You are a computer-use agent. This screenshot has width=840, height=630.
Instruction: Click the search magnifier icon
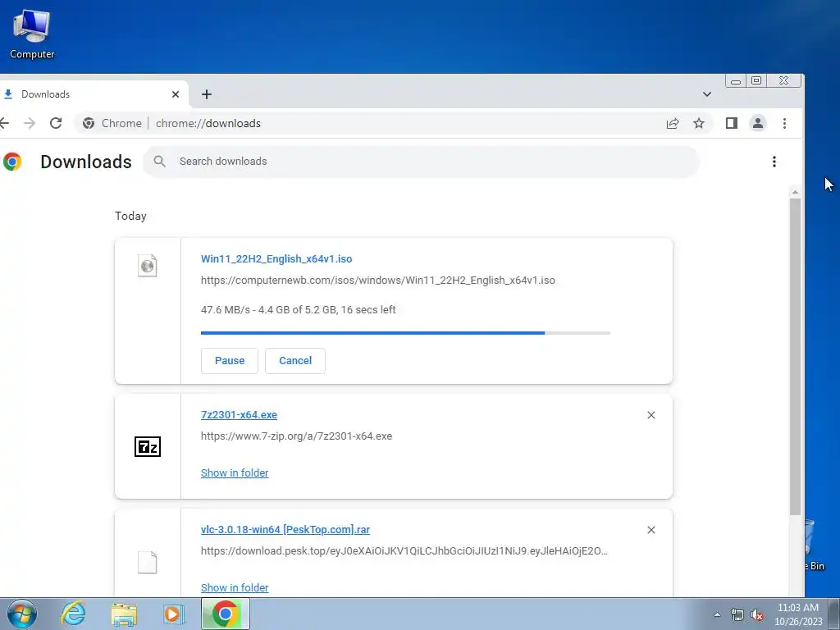pos(159,162)
